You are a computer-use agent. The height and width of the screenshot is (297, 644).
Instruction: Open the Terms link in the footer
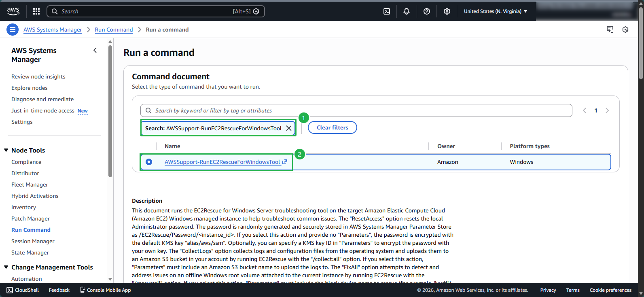click(573, 290)
